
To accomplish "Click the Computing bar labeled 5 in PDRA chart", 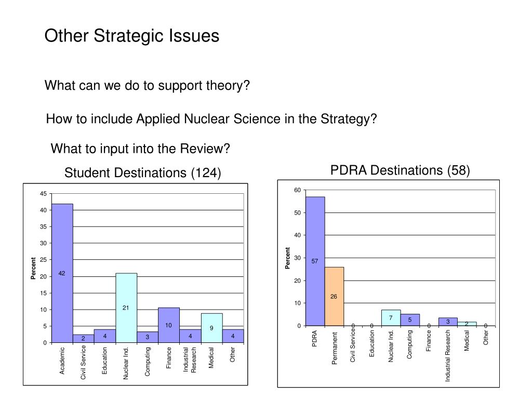I will [410, 320].
